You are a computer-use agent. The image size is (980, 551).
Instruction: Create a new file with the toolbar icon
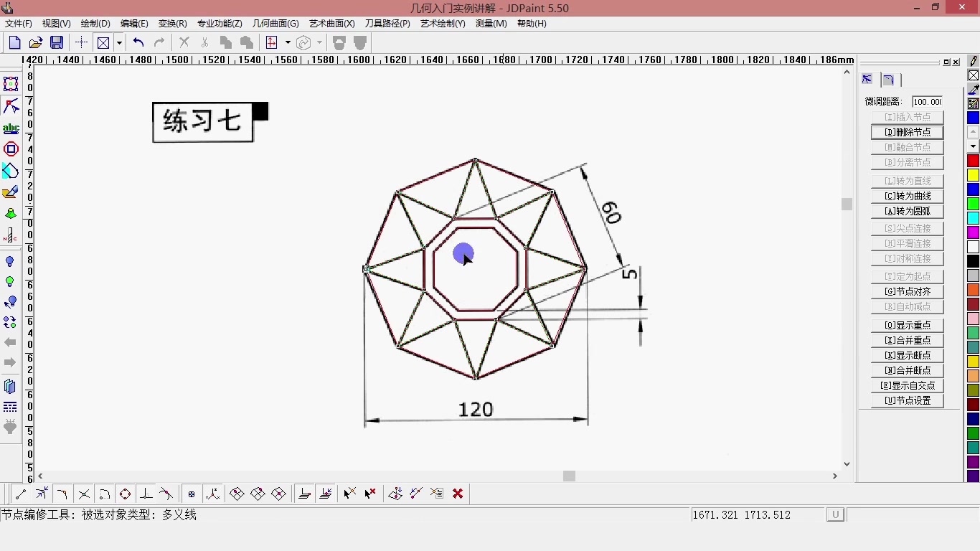pyautogui.click(x=14, y=43)
